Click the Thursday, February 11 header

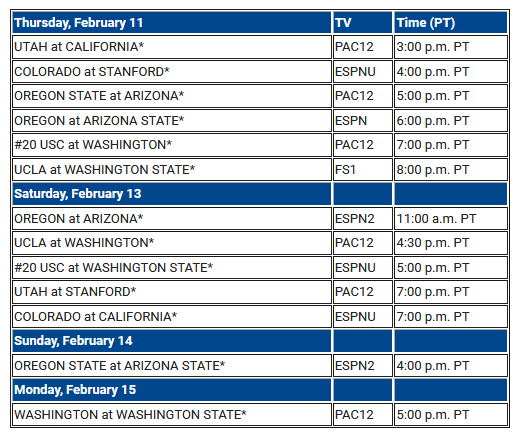[x=172, y=23]
